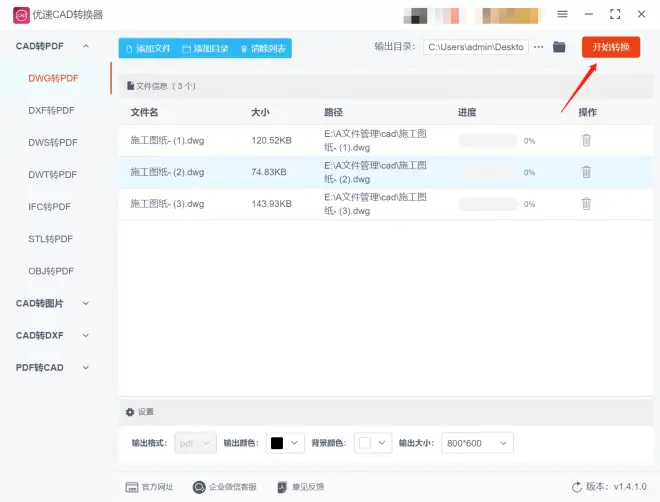660x502 pixels.
Task: Open the 输出大小 800*600 dropdown
Action: pos(477,443)
